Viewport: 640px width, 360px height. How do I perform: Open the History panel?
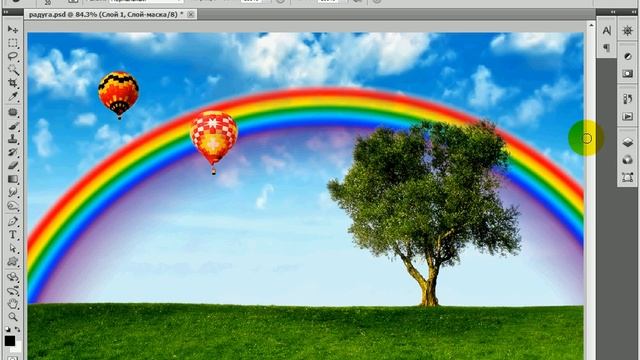pos(628,99)
